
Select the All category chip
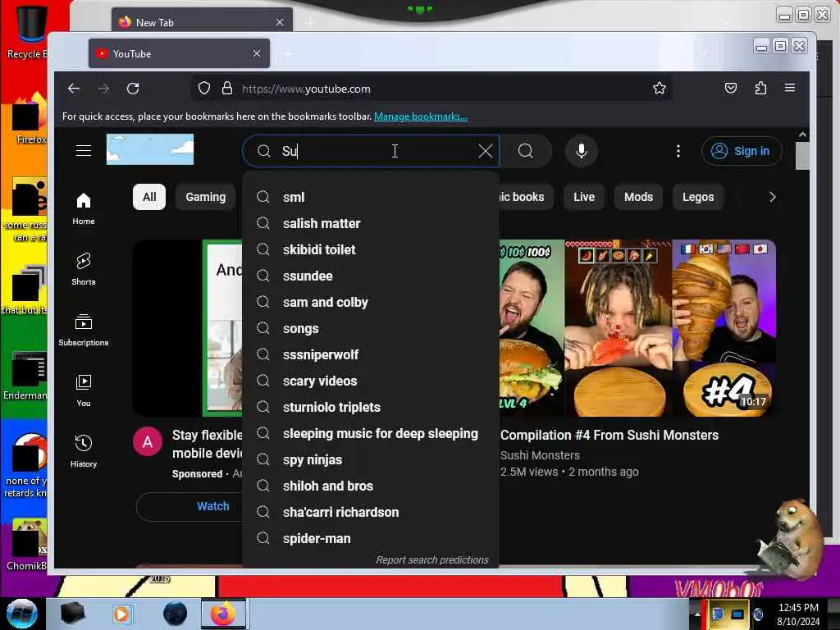(x=149, y=197)
